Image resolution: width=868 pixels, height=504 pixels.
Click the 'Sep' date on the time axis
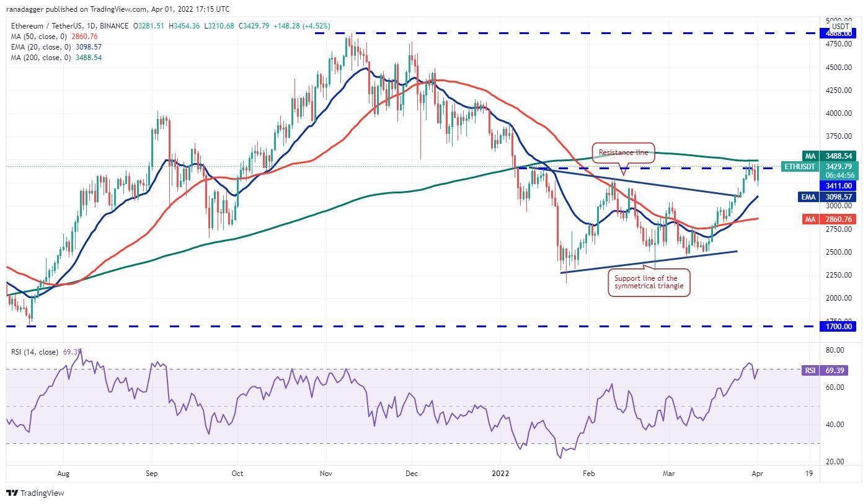(x=152, y=473)
